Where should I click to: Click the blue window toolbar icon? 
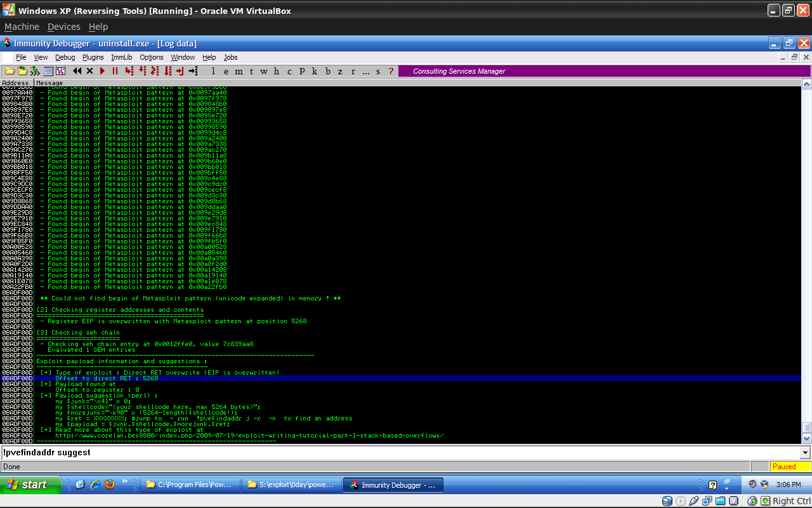(48, 71)
